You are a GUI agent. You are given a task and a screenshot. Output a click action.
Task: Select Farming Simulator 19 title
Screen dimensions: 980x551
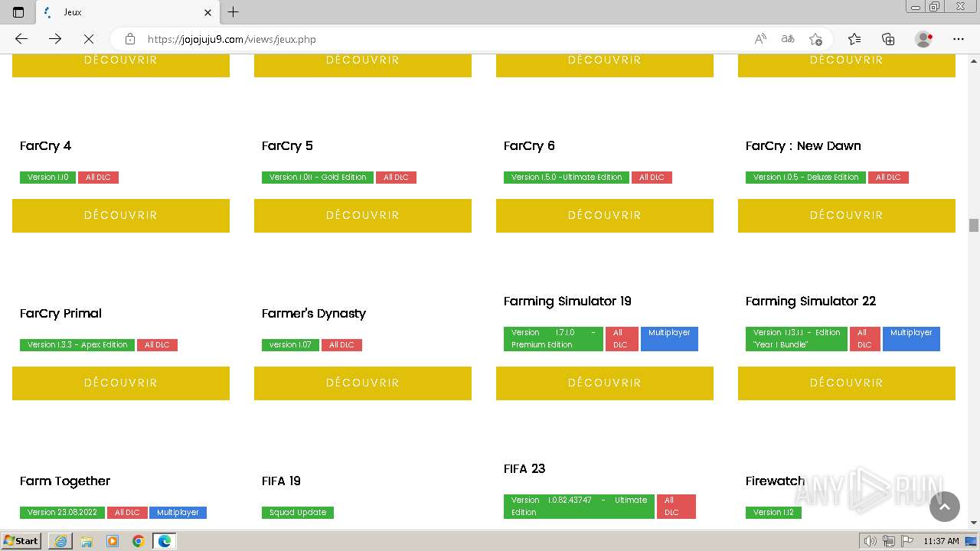coord(567,302)
